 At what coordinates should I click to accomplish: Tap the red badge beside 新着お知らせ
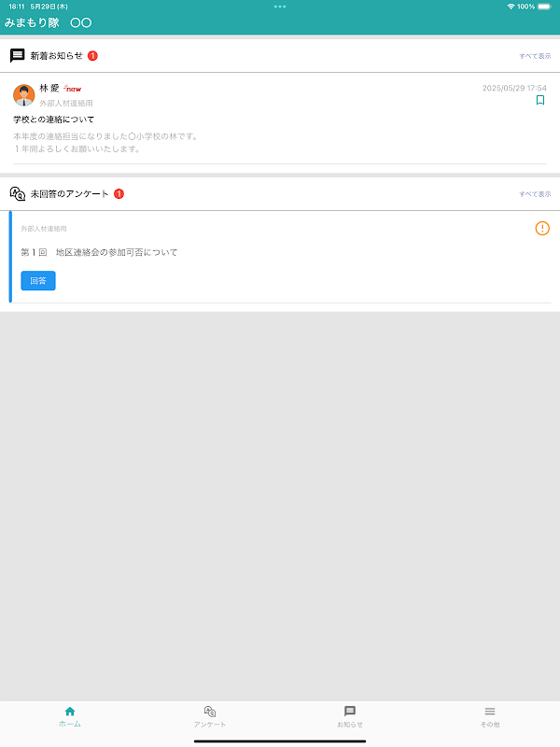tap(92, 56)
